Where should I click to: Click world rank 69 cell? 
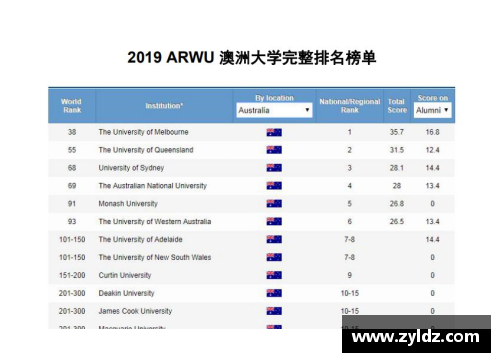tap(72, 186)
